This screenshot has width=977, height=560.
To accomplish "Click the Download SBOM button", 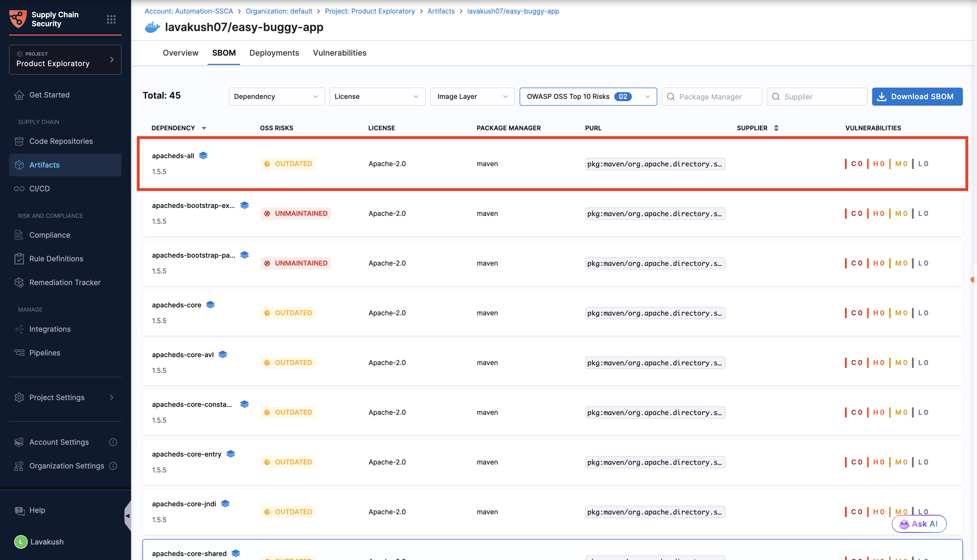I will click(x=917, y=97).
